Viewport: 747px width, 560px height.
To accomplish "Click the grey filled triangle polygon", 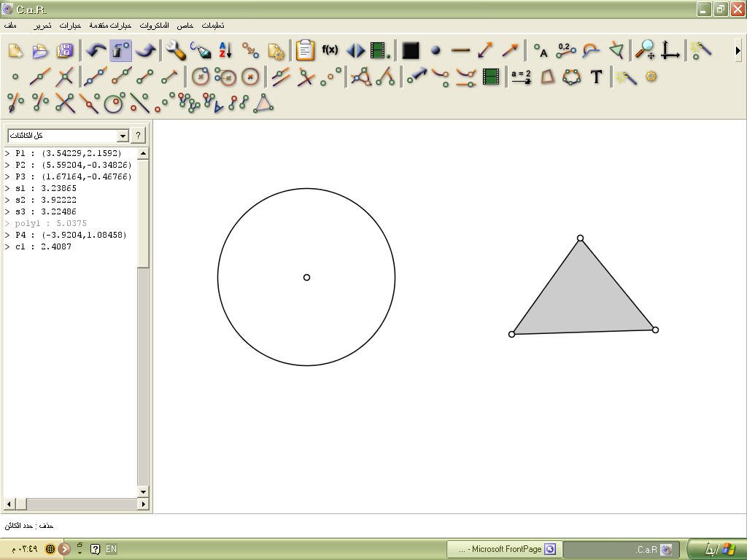I will 583,301.
